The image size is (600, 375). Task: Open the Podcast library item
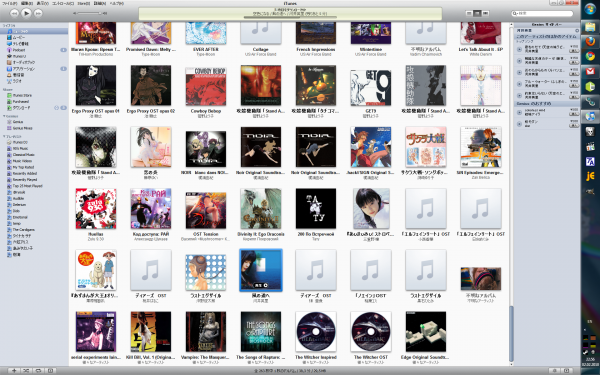click(x=19, y=50)
